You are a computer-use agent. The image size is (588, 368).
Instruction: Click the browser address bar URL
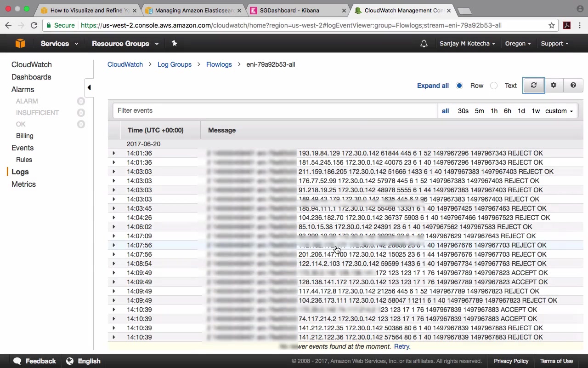click(x=291, y=25)
